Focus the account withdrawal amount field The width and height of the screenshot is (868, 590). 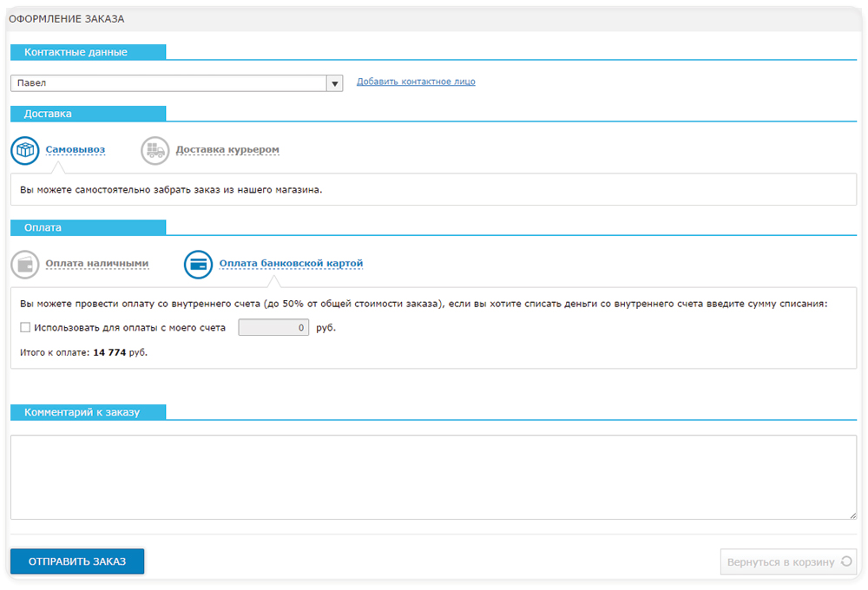point(273,328)
